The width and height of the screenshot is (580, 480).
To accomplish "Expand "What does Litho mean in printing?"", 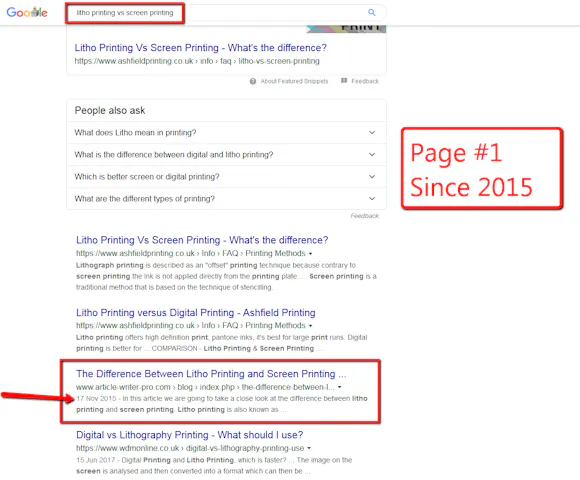I will pyautogui.click(x=226, y=132).
